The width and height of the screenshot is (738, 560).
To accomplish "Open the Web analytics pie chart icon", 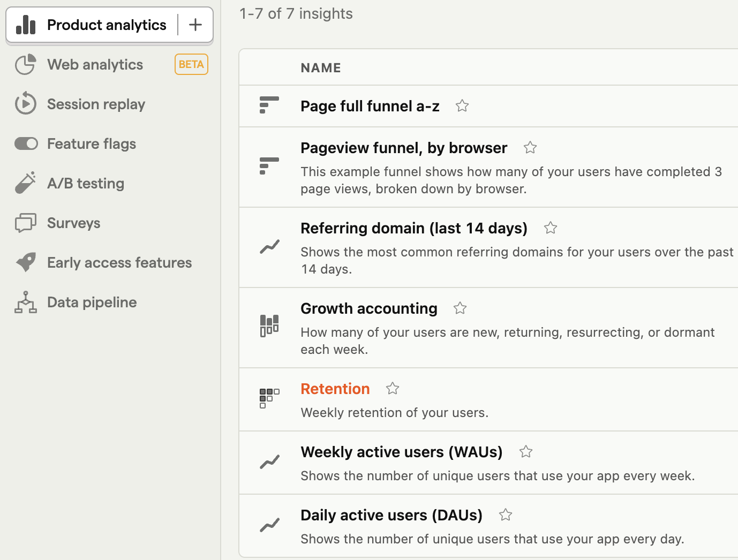I will 26,64.
